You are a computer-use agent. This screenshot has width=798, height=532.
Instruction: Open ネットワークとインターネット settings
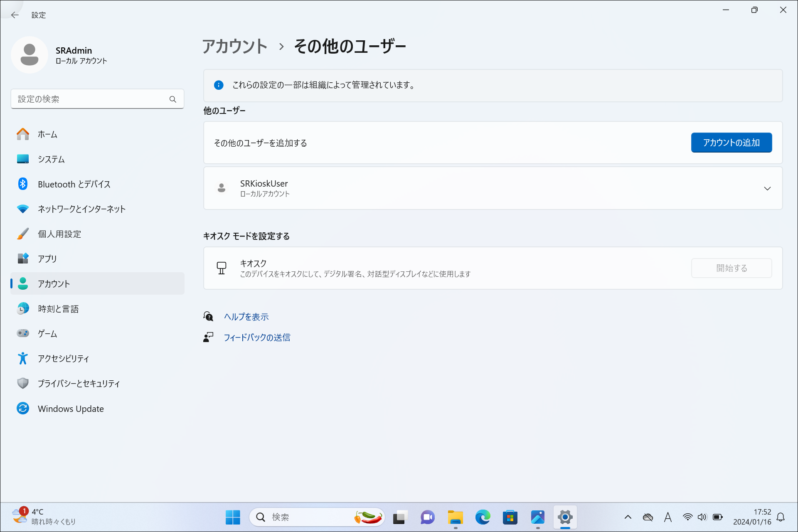(81, 209)
